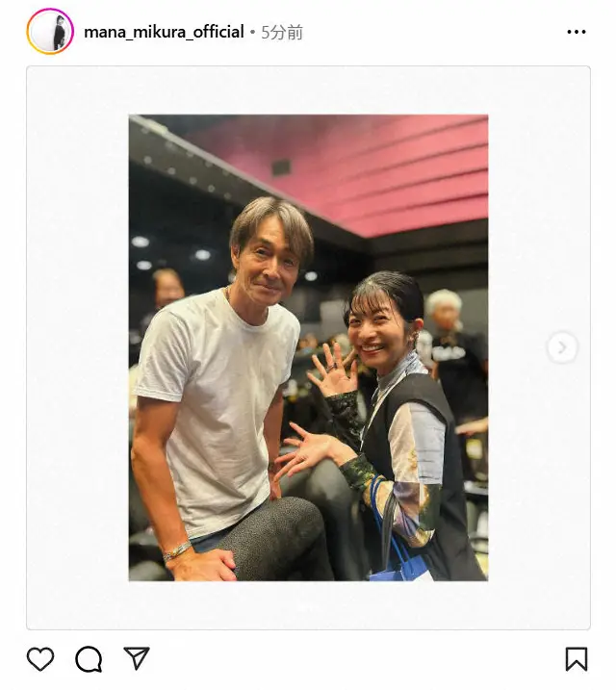Save the post with the bookmark icon

pos(576,659)
